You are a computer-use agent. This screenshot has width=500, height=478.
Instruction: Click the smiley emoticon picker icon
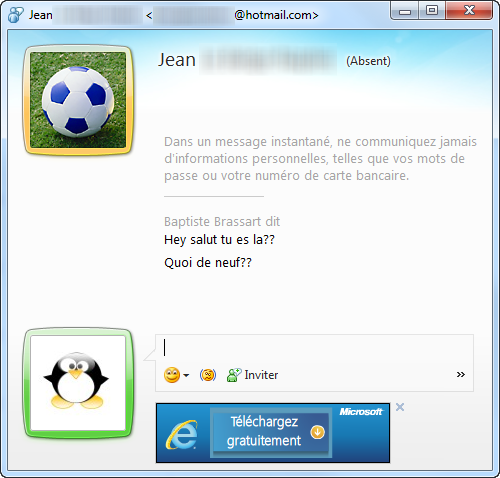coord(172,375)
